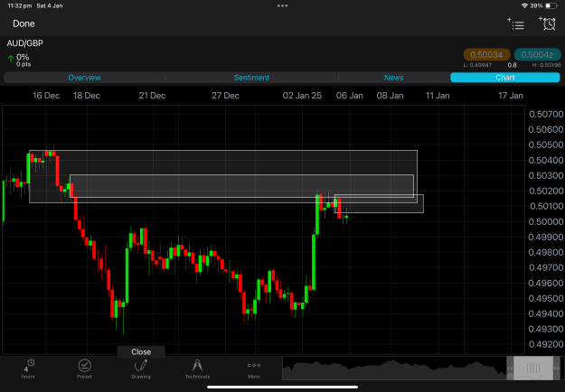This screenshot has height=392, width=565.
Task: Click the right handle of the range navigator
Action: click(x=557, y=369)
